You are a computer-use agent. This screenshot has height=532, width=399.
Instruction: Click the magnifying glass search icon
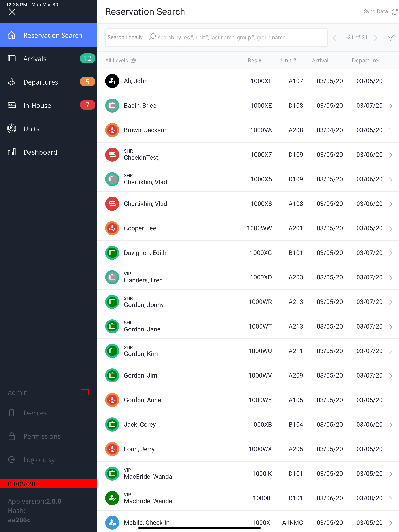pyautogui.click(x=152, y=37)
